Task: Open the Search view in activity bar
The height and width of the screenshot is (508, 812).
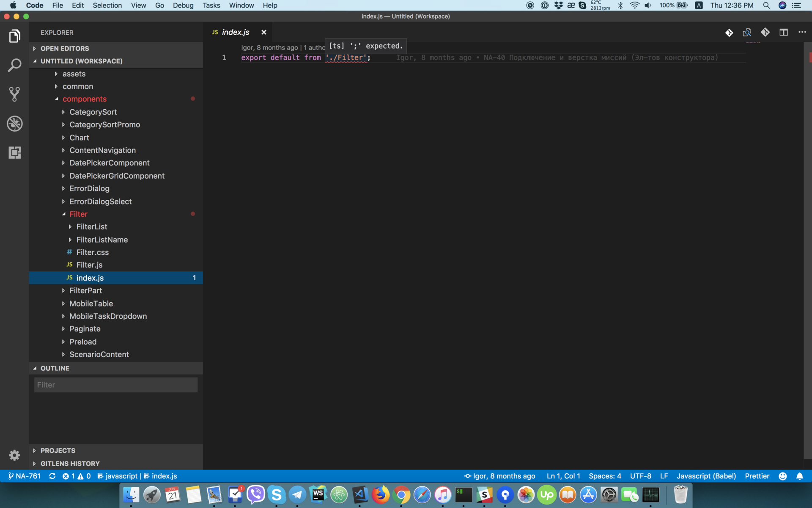Action: [x=14, y=65]
